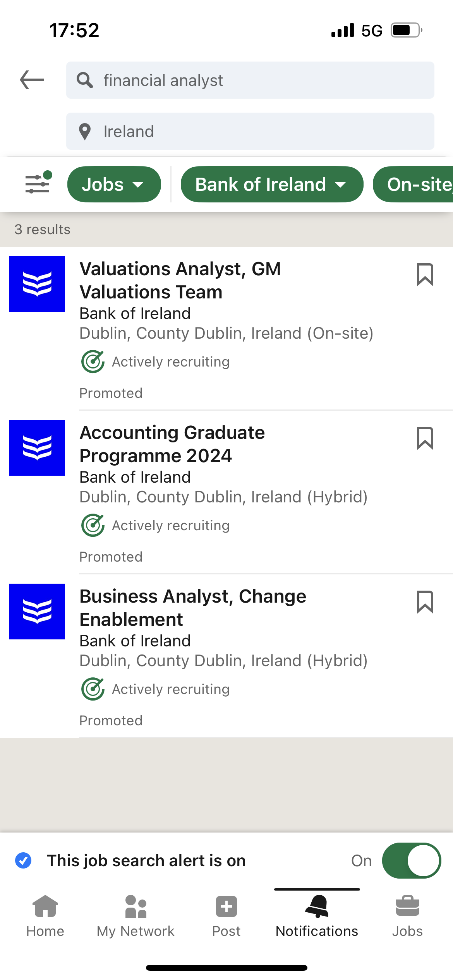Open the Accounting Graduate Programme 2024 listing
The height and width of the screenshot is (980, 453).
point(172,444)
